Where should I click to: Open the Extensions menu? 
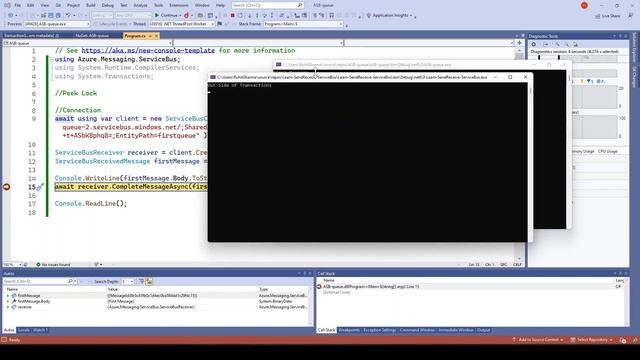point(178,5)
